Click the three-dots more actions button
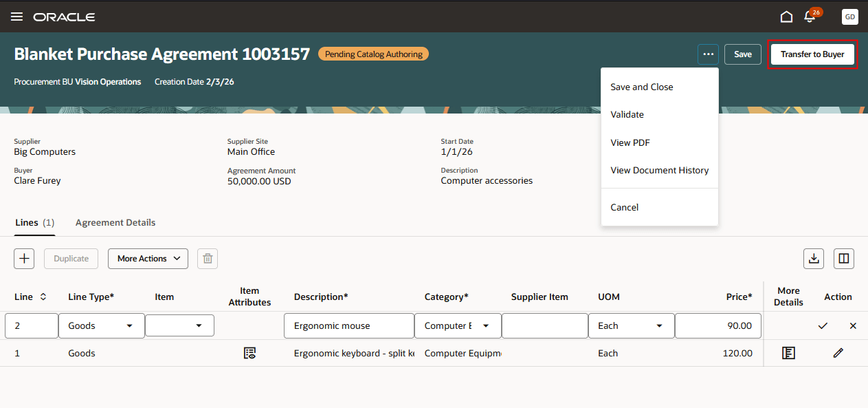 [708, 54]
